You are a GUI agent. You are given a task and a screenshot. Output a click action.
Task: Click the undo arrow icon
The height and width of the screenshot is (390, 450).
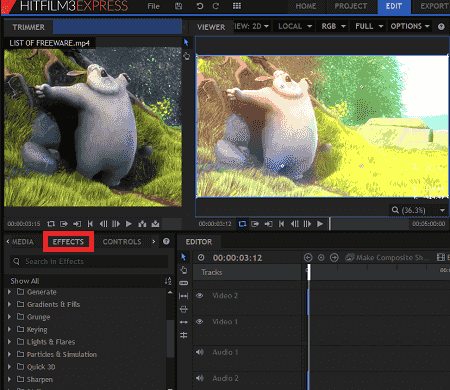(x=200, y=6)
